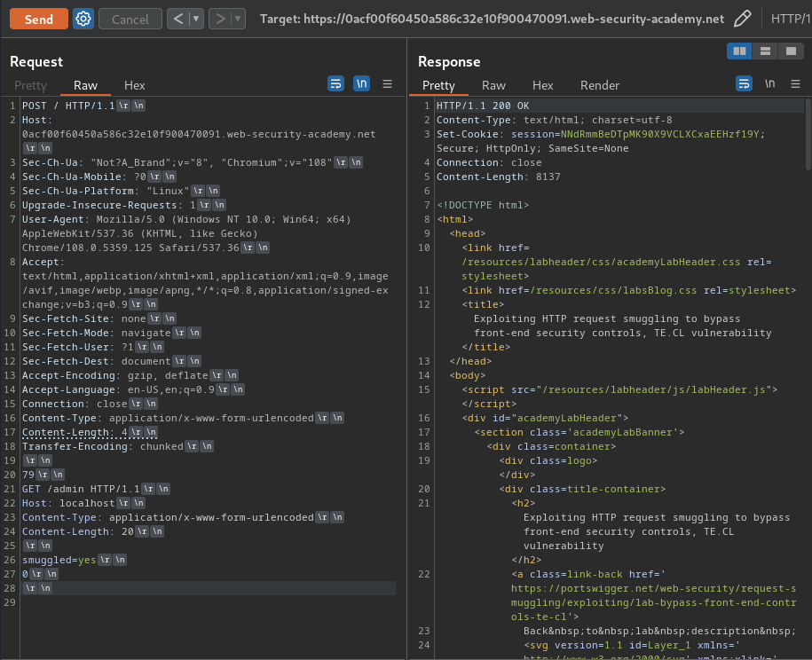
Task: Open Request panel hamburger menu
Action: pyautogui.click(x=387, y=83)
